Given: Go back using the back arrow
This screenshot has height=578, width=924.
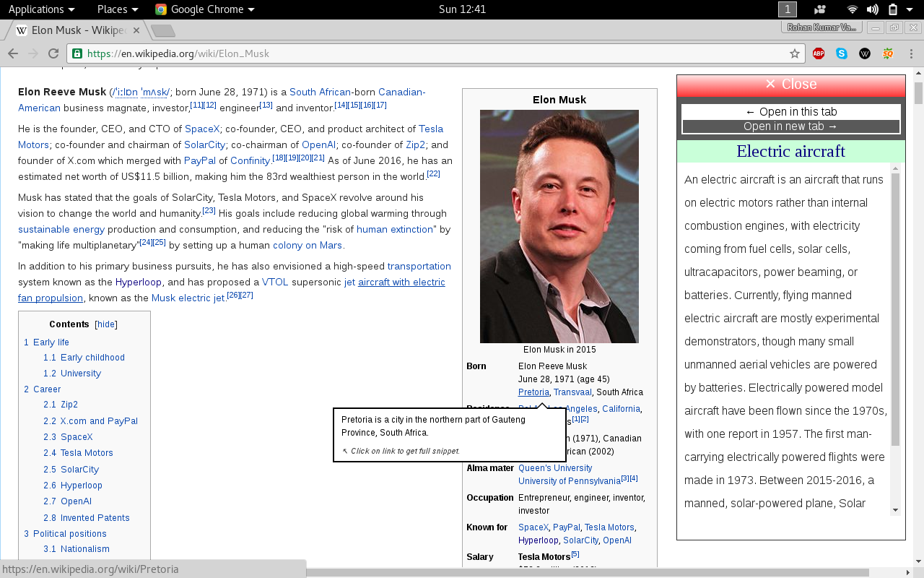Looking at the screenshot, I should pyautogui.click(x=12, y=53).
